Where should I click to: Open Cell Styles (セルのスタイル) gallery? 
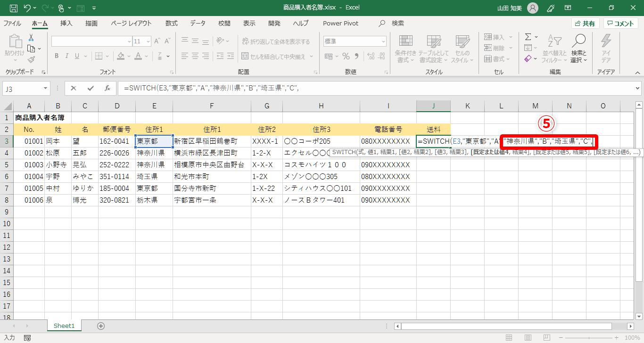(462, 49)
